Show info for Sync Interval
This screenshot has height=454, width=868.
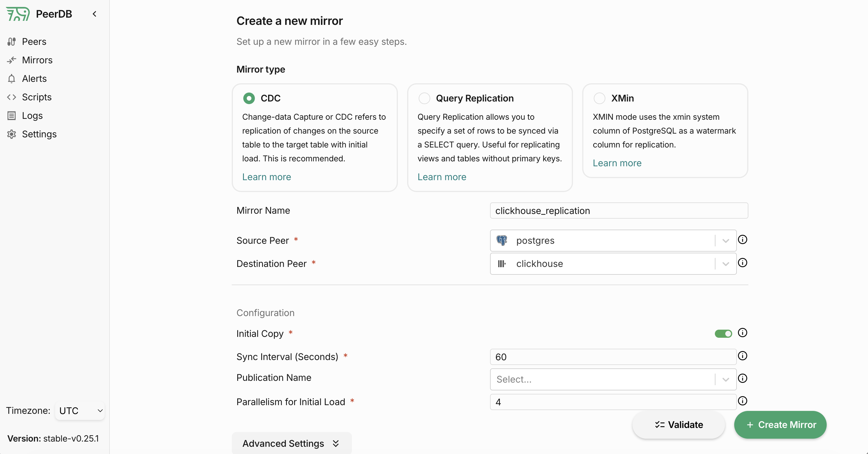(x=743, y=356)
